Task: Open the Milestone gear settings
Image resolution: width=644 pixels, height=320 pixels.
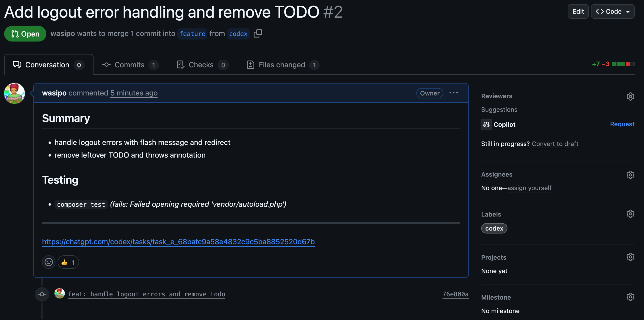Action: [630, 297]
